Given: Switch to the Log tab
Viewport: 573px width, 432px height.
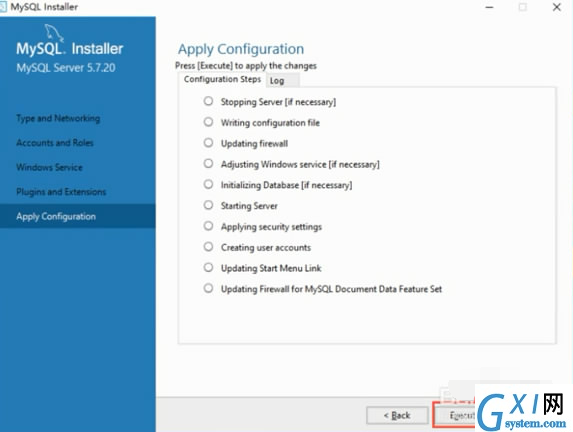Looking at the screenshot, I should 283,81.
